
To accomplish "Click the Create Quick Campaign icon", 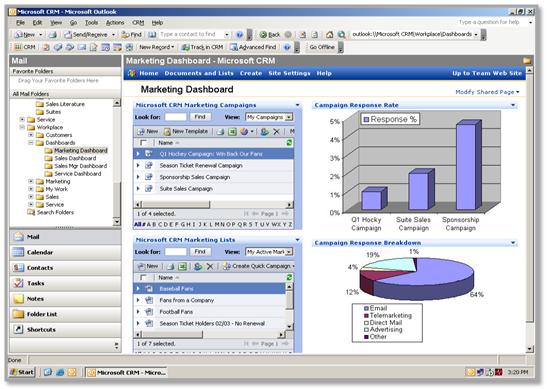I will tap(227, 266).
